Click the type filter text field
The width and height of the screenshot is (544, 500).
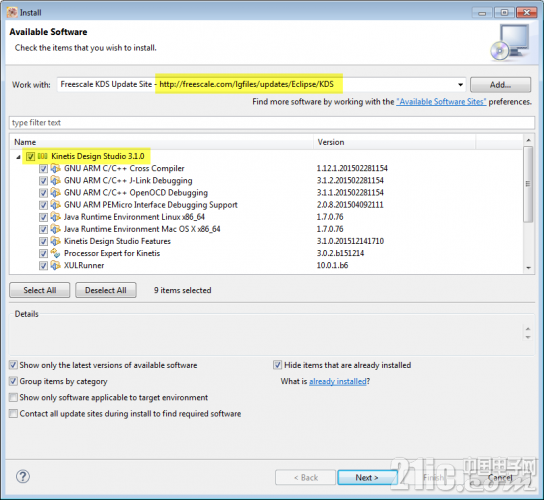coord(272,123)
